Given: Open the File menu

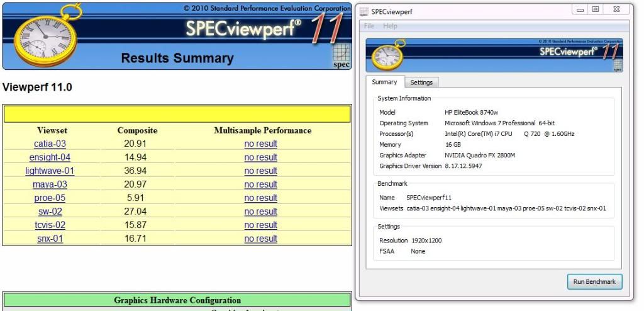Looking at the screenshot, I should [x=369, y=26].
